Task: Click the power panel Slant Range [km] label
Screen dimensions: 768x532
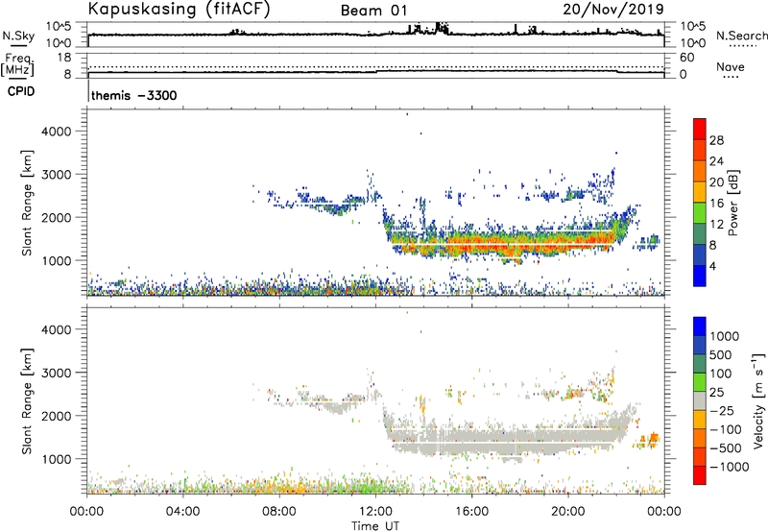Action: point(27,203)
